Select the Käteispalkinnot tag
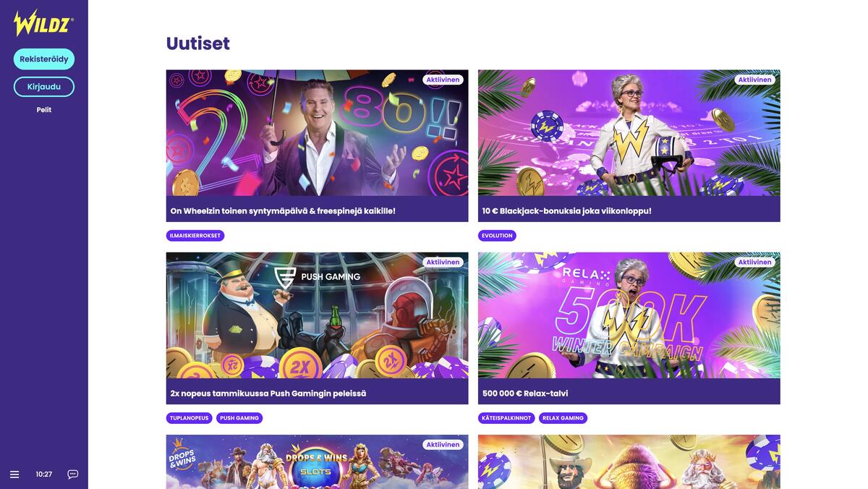 (x=506, y=418)
